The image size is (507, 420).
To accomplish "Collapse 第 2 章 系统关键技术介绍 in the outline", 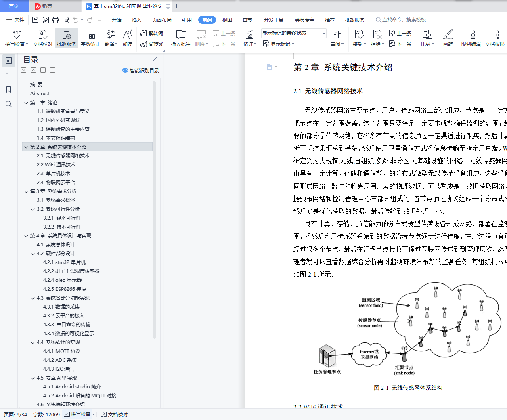I will click(26, 147).
